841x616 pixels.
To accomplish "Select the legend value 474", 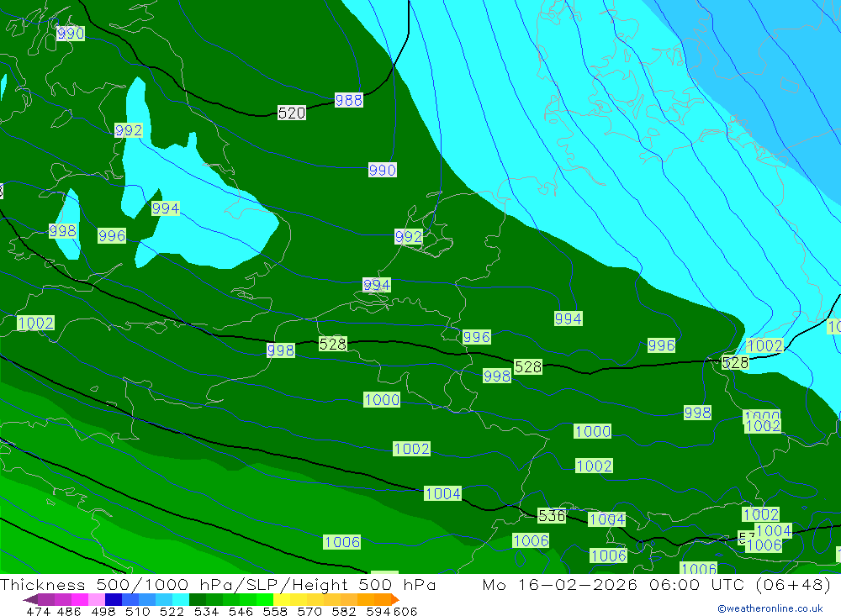I will coord(38,612).
